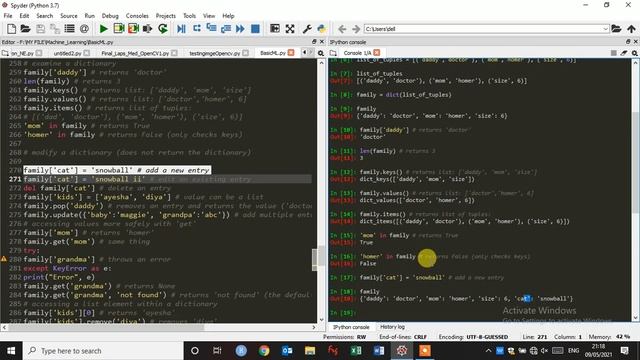This screenshot has width=640, height=360.
Task: Close the untitled2.py tab
Action: (87, 53)
